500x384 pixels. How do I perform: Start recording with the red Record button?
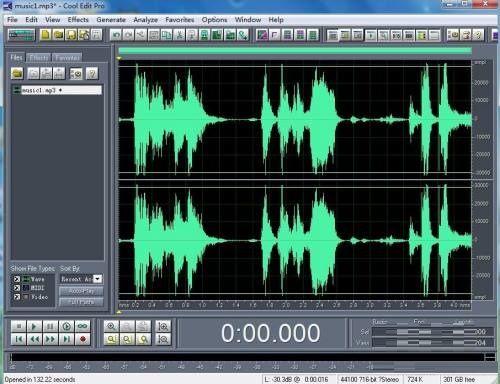(83, 339)
